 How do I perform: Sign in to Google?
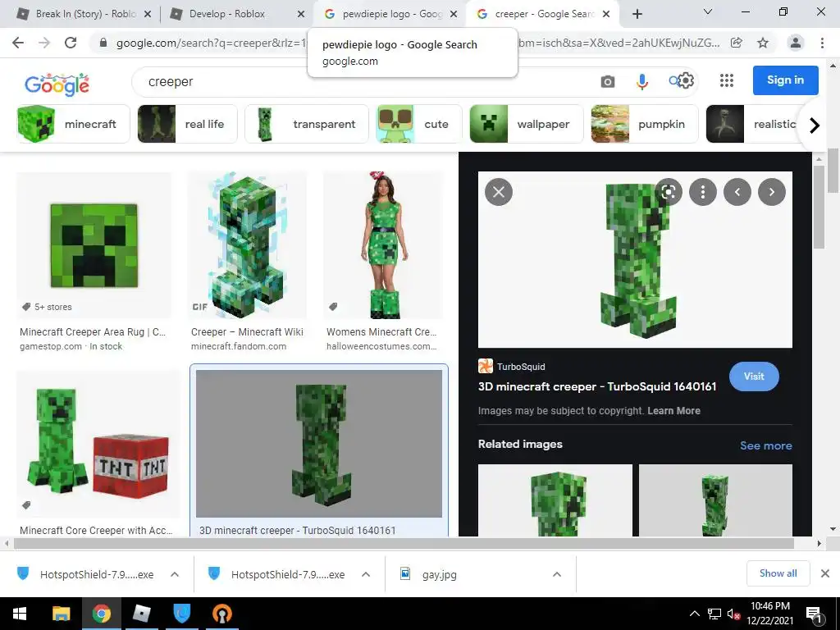785,80
